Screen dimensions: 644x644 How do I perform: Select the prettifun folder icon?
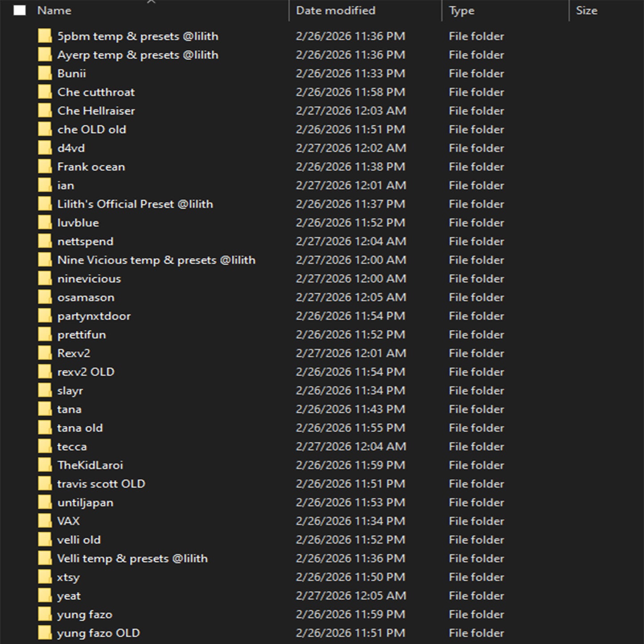tap(45, 335)
